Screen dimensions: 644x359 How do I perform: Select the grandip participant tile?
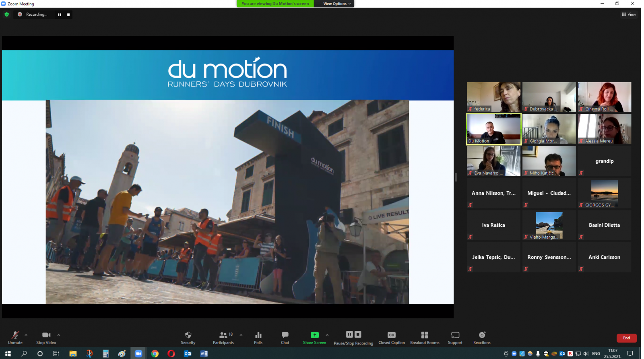605,161
